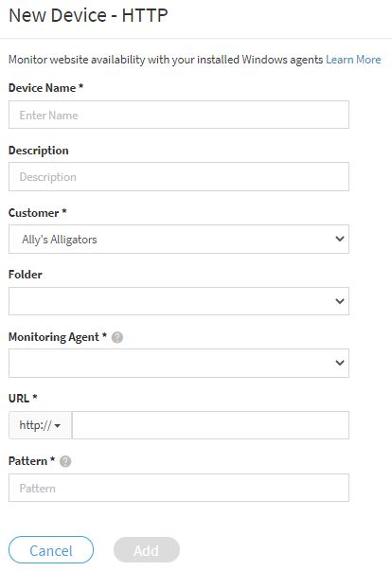
Task: Open the Monitoring Agent dropdown list
Action: click(x=179, y=363)
